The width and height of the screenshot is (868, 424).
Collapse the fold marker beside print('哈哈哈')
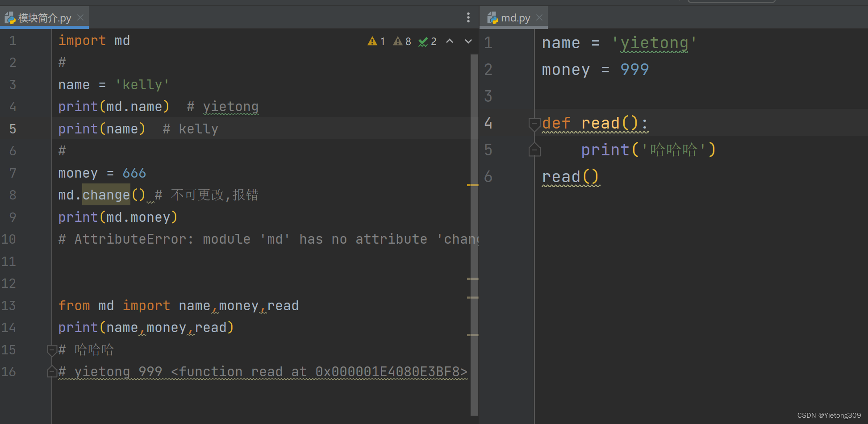[x=534, y=150]
